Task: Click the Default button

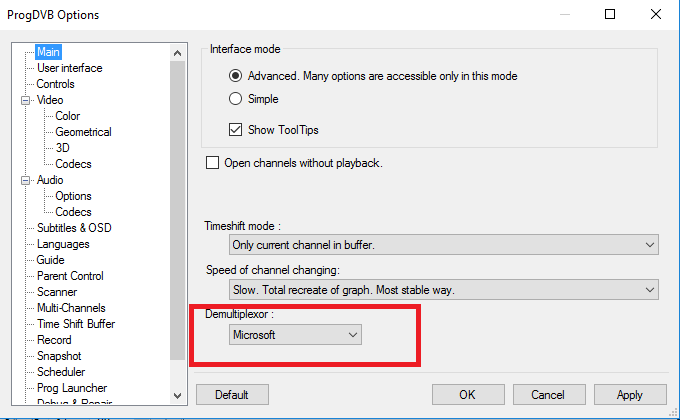Action: pos(232,395)
